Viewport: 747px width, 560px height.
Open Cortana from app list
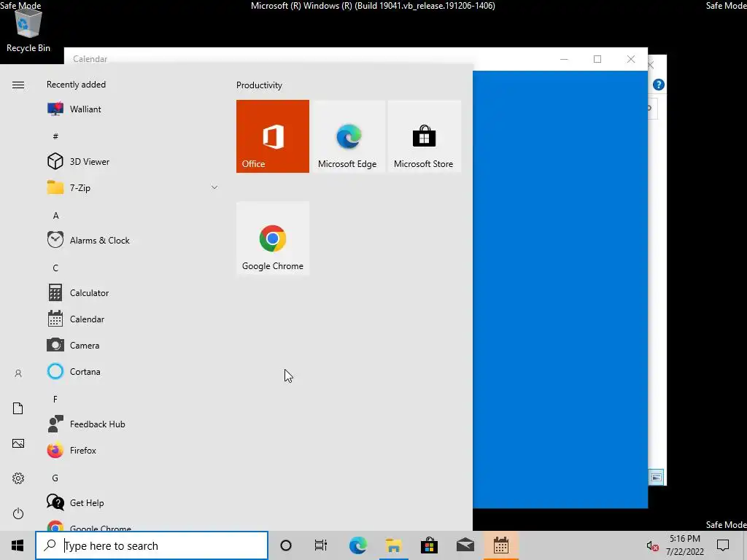133,371
